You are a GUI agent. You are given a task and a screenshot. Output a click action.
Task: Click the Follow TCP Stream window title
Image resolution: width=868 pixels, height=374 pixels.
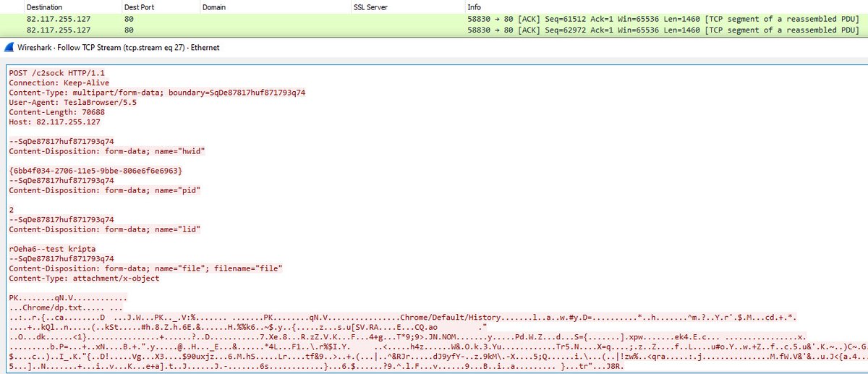tap(117, 47)
